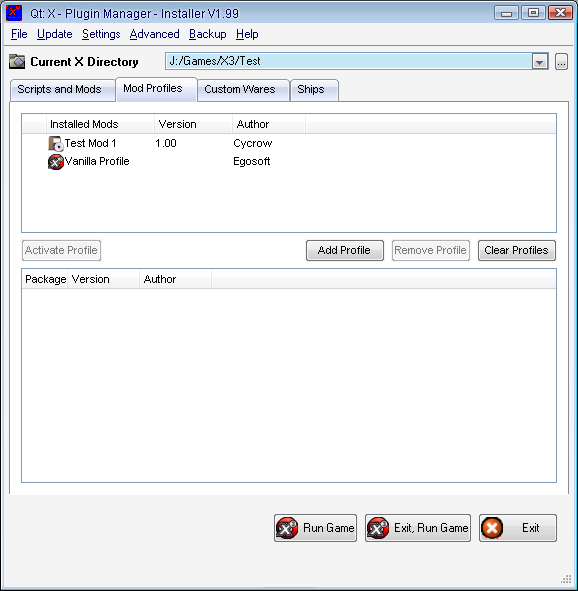Open the Help menu

[247, 34]
